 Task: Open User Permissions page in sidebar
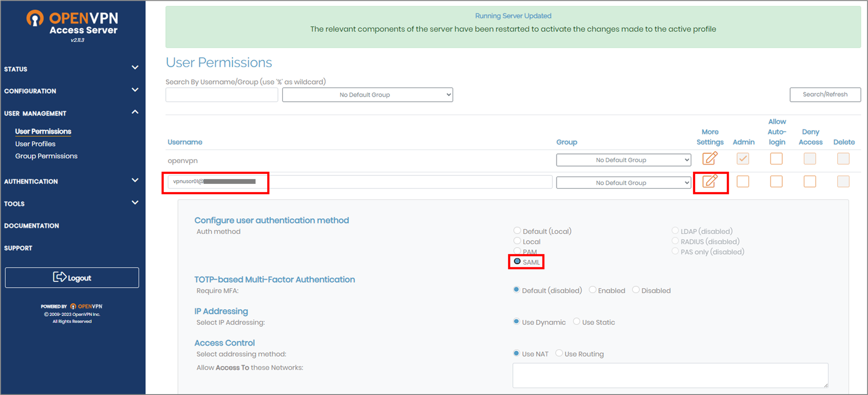43,131
